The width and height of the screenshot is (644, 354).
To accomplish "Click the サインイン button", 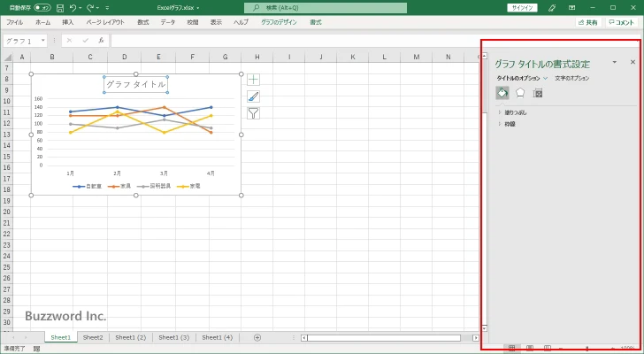I will (x=523, y=8).
